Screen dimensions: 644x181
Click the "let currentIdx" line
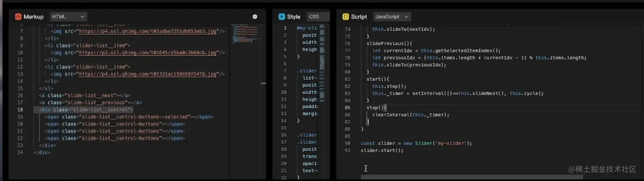point(436,50)
